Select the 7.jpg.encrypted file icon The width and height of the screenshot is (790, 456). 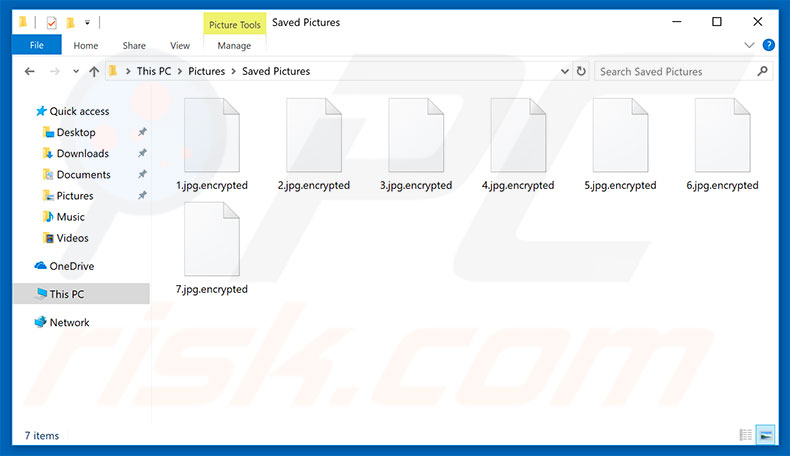pos(212,239)
